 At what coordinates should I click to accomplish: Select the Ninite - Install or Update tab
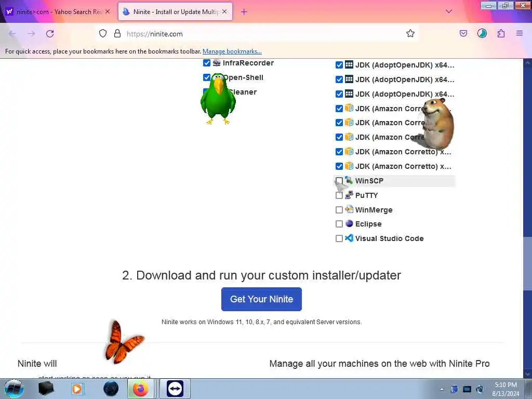pyautogui.click(x=175, y=12)
